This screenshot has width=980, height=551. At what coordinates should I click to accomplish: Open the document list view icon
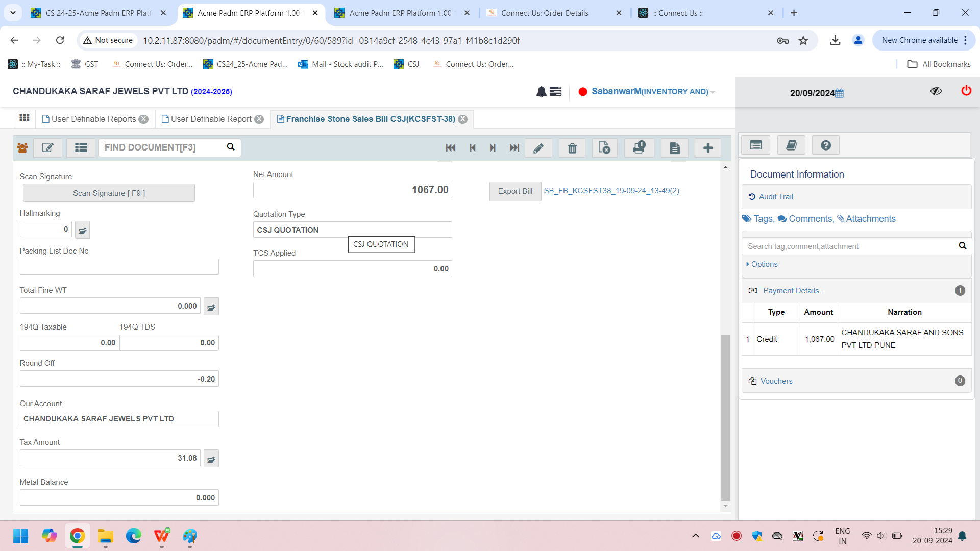tap(81, 148)
